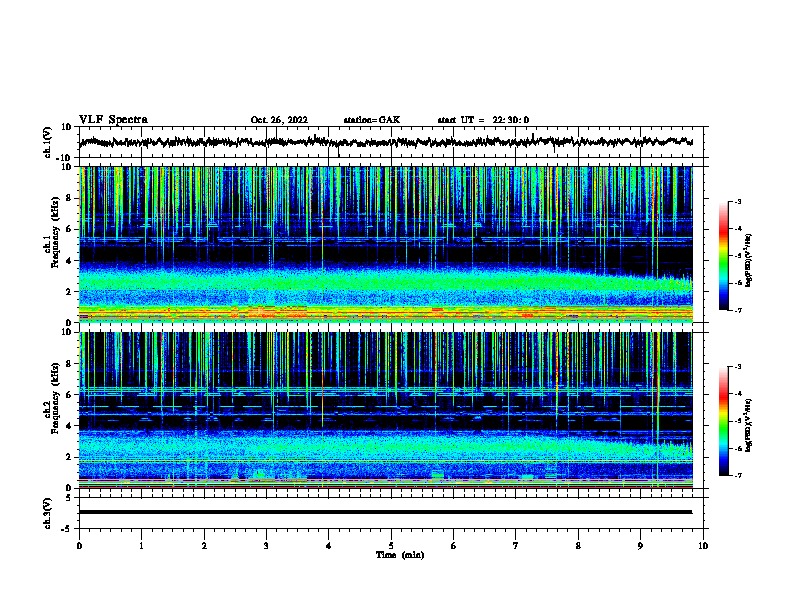Screen dimensions: 792x612
Task: Click the ch.2 "Frequency (kHz)" axis label
Action: pos(55,398)
